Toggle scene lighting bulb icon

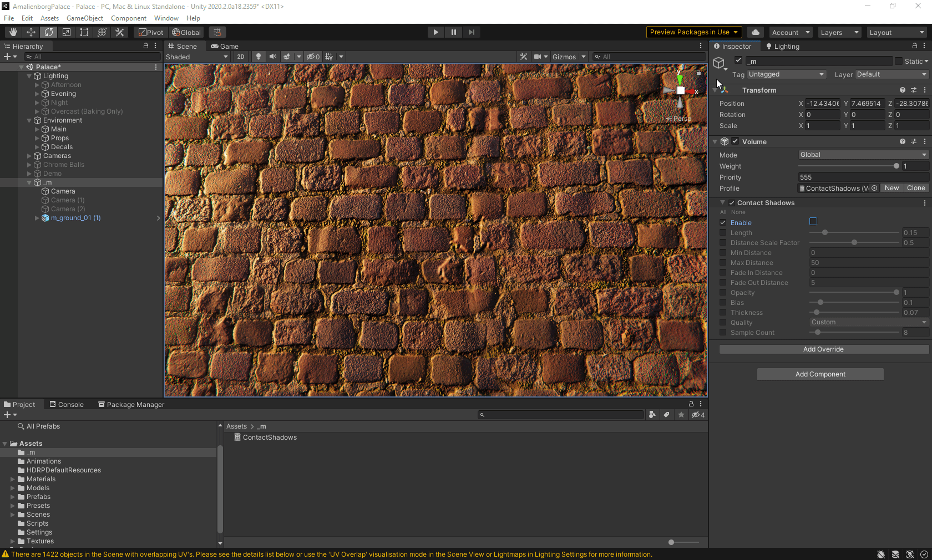tap(258, 57)
